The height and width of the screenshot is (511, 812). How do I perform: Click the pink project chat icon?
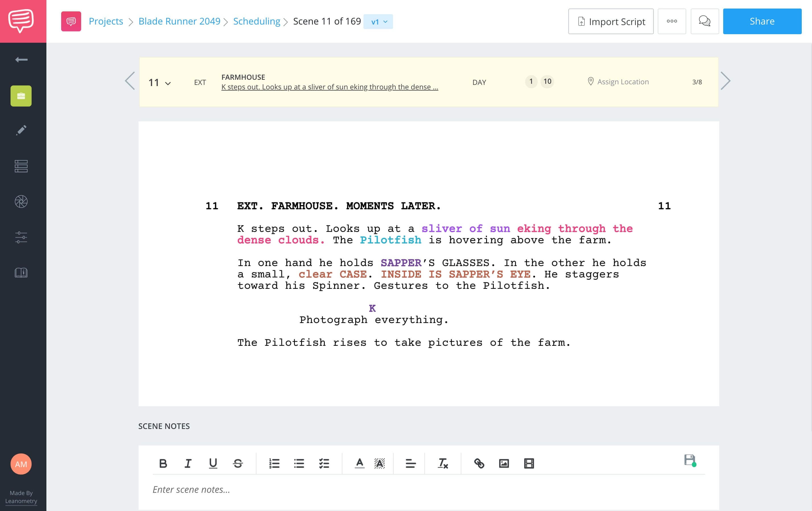(x=71, y=21)
